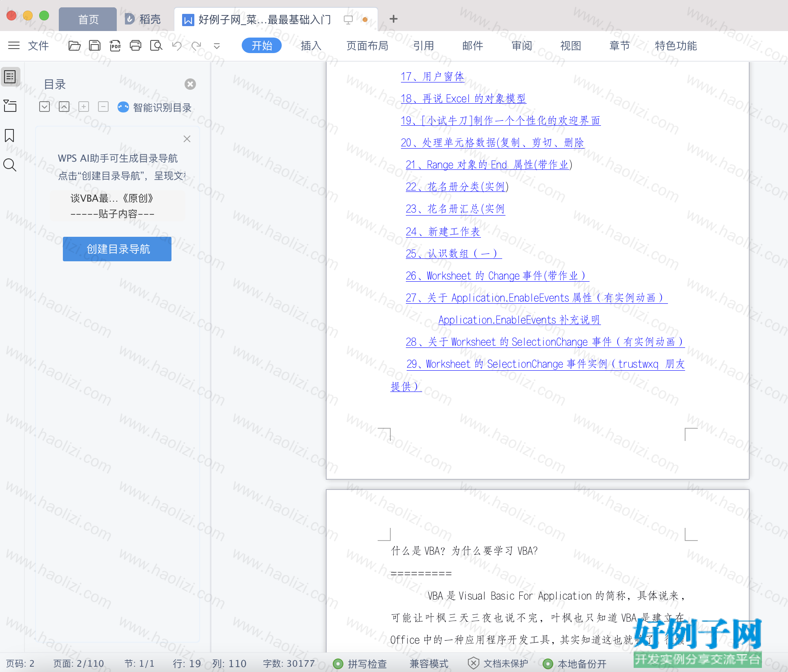Select the 开始 ribbon tab
The width and height of the screenshot is (788, 672).
point(262,45)
